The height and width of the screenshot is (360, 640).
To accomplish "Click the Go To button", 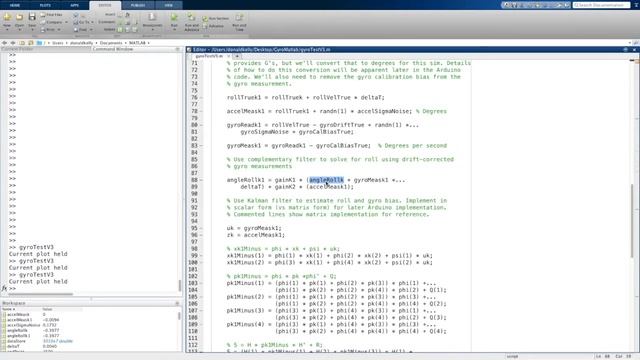I will tap(82, 22).
